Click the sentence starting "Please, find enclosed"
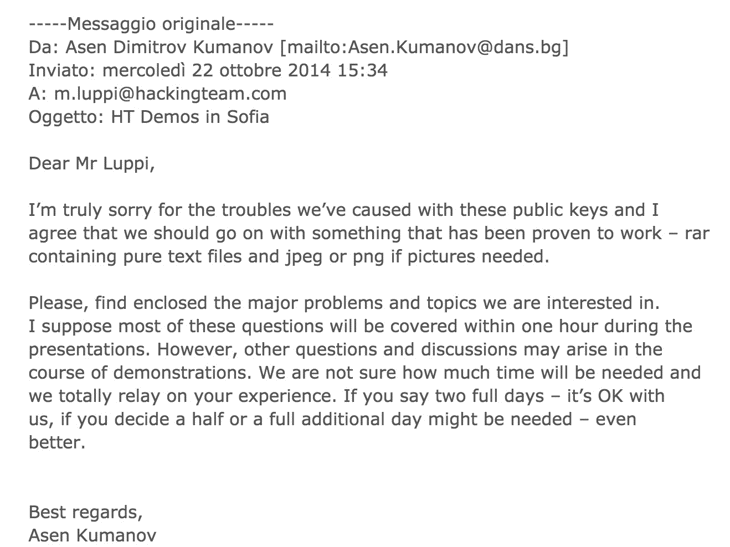730x547 pixels. 345,304
